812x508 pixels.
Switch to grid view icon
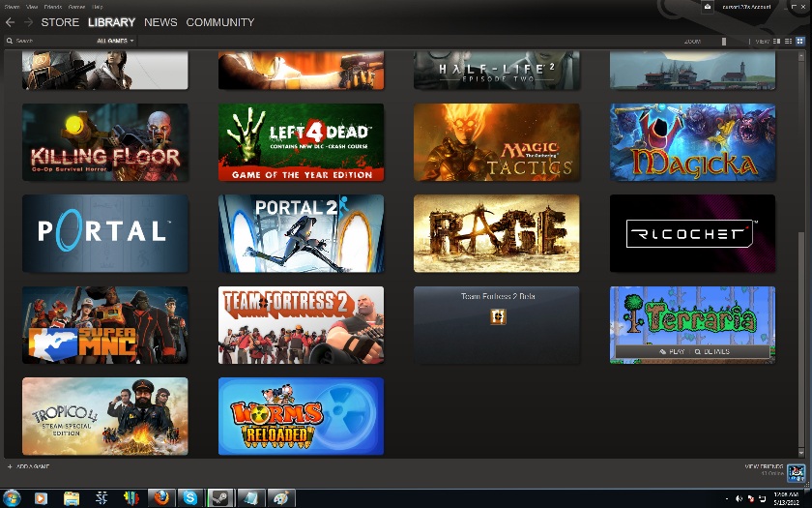click(x=800, y=41)
